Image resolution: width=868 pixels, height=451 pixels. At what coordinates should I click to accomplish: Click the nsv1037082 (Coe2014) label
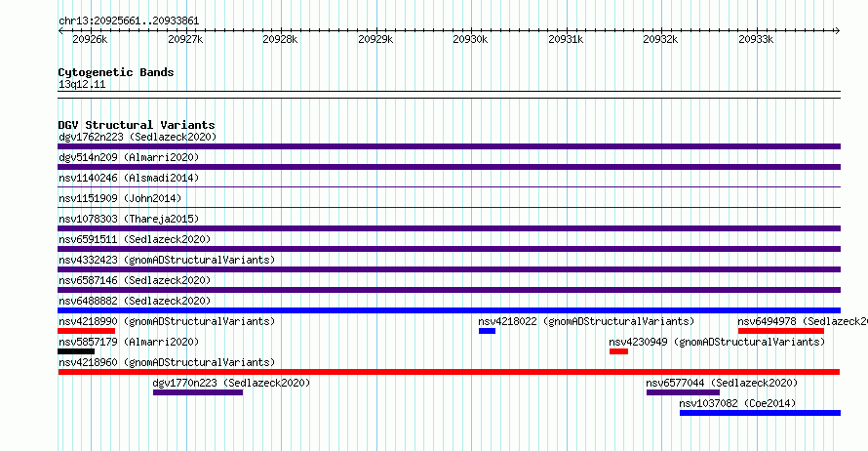point(737,403)
